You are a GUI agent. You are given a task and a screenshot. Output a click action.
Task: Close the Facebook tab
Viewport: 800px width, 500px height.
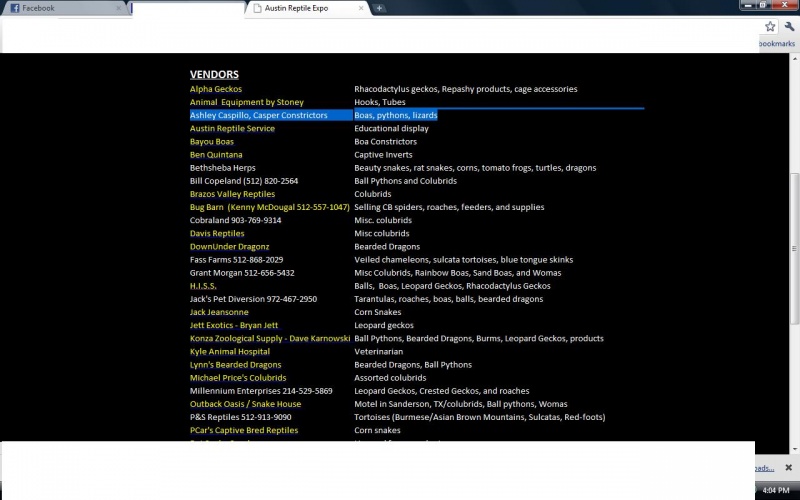pyautogui.click(x=119, y=8)
